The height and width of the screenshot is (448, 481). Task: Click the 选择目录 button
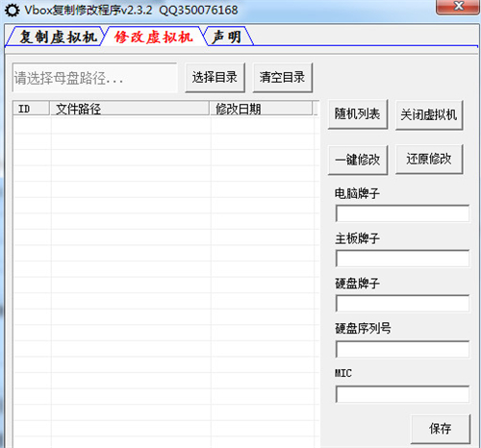click(215, 78)
